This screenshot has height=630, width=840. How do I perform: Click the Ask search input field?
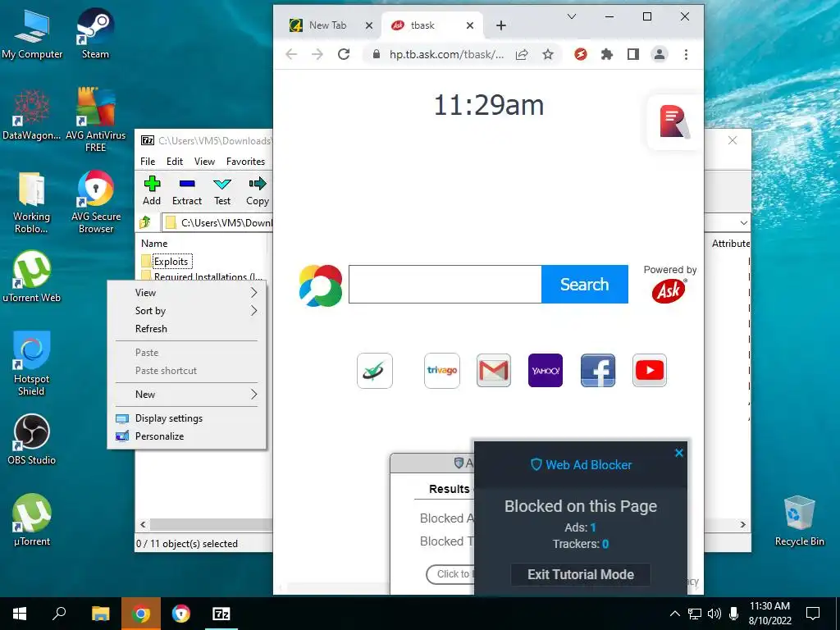point(445,284)
